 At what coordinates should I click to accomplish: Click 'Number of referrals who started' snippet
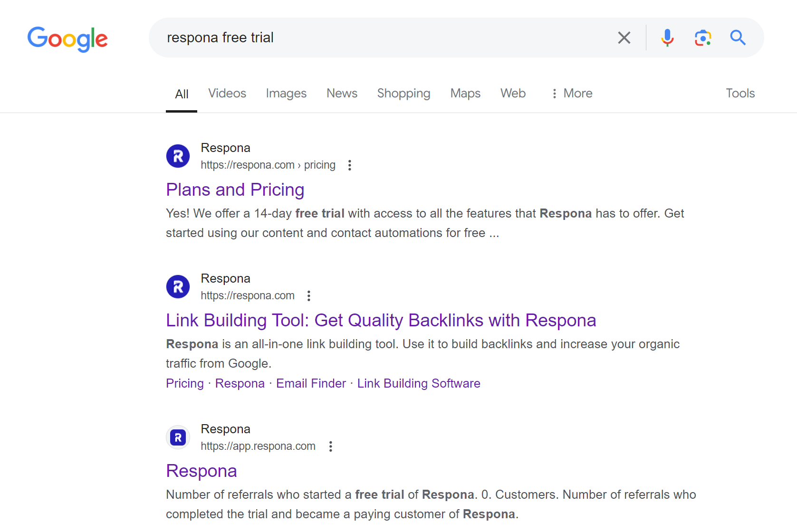click(x=431, y=504)
